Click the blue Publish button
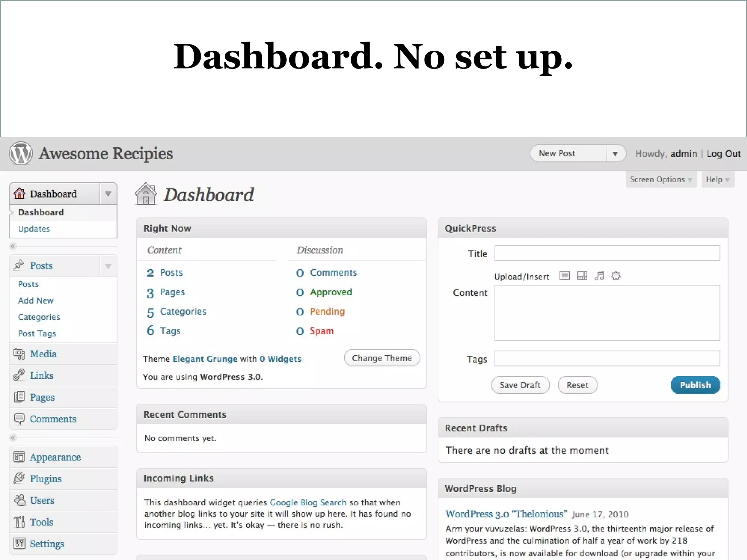Viewport: 747px width, 560px height. 695,385
